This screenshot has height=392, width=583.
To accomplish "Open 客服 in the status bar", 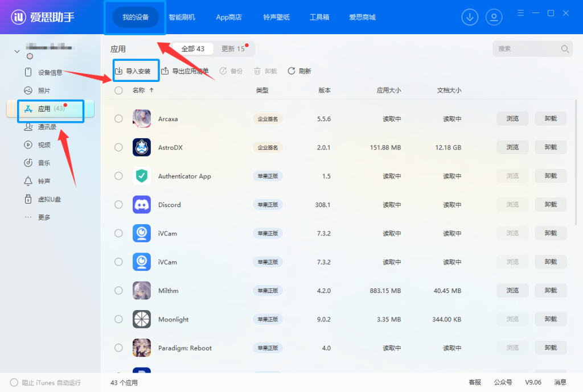I will [475, 382].
